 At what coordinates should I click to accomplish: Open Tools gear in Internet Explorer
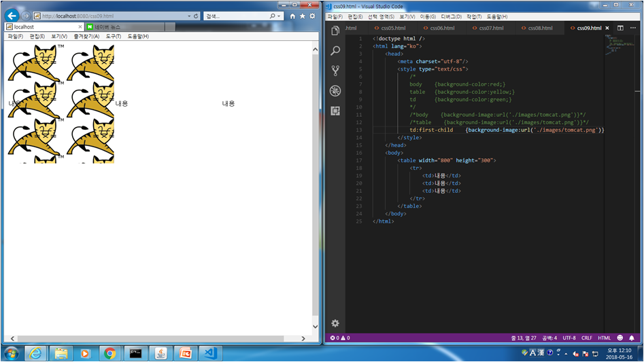[312, 16]
